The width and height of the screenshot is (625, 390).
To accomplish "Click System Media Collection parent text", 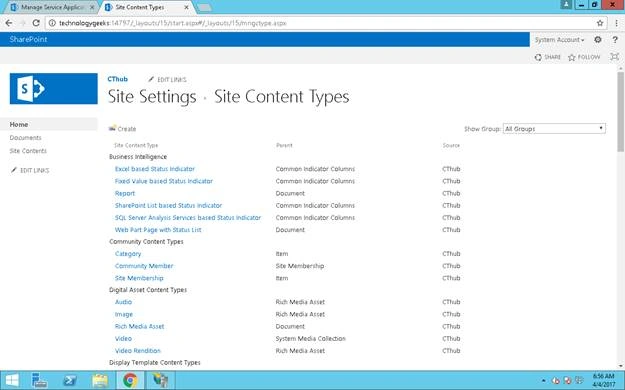I will coord(311,339).
